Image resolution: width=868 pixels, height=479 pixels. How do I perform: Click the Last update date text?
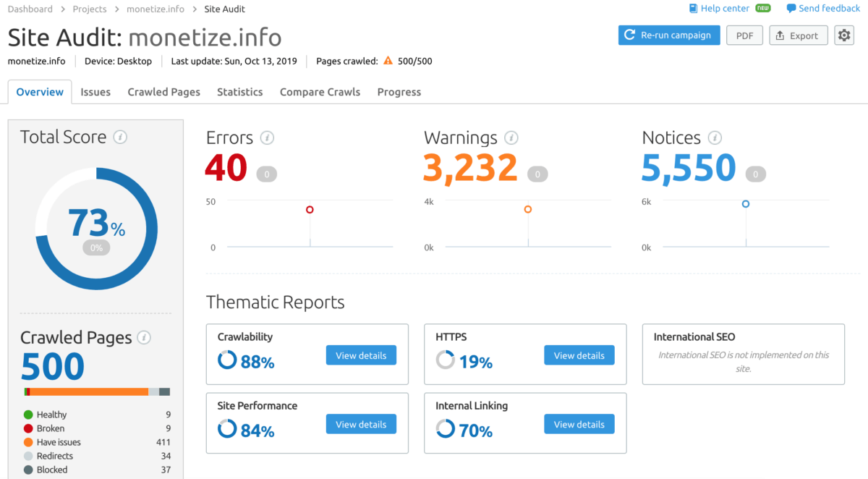click(x=234, y=62)
